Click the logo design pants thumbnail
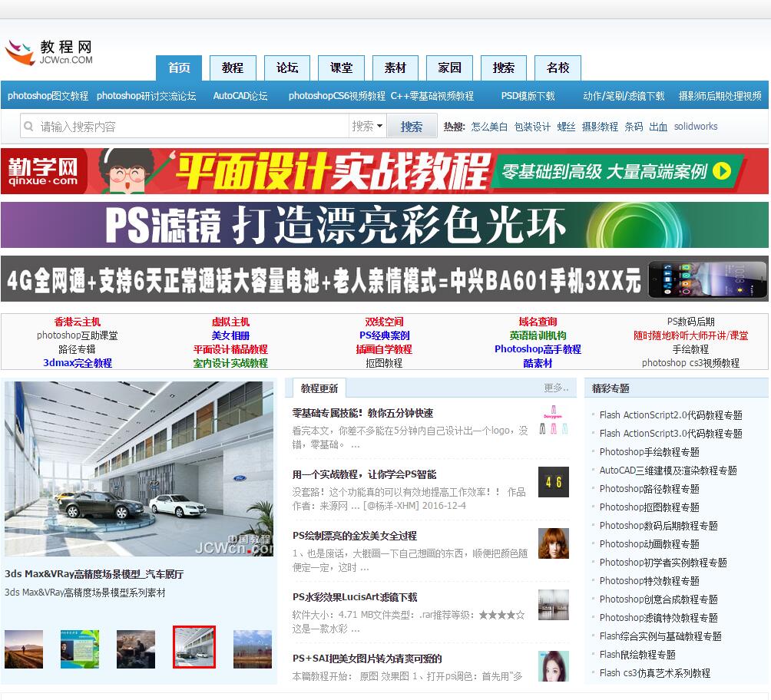 pyautogui.click(x=553, y=421)
